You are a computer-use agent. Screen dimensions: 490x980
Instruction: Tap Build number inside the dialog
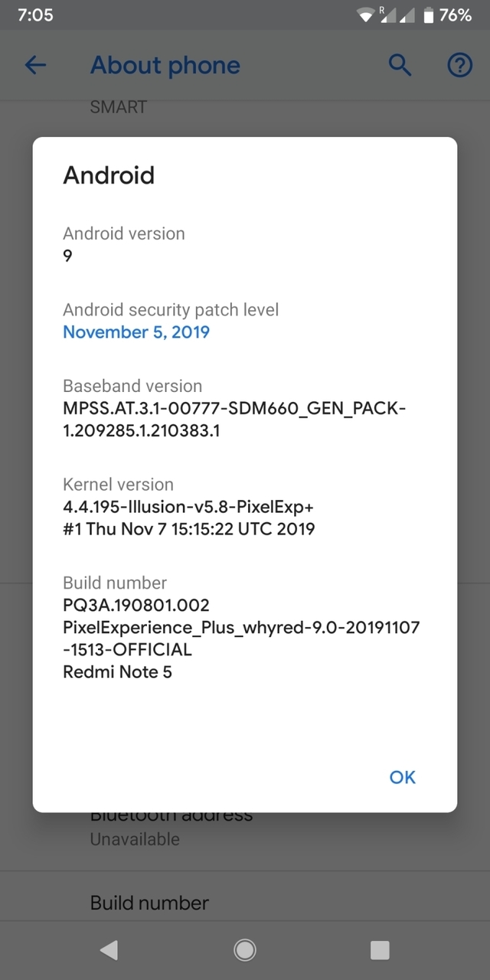(240, 627)
